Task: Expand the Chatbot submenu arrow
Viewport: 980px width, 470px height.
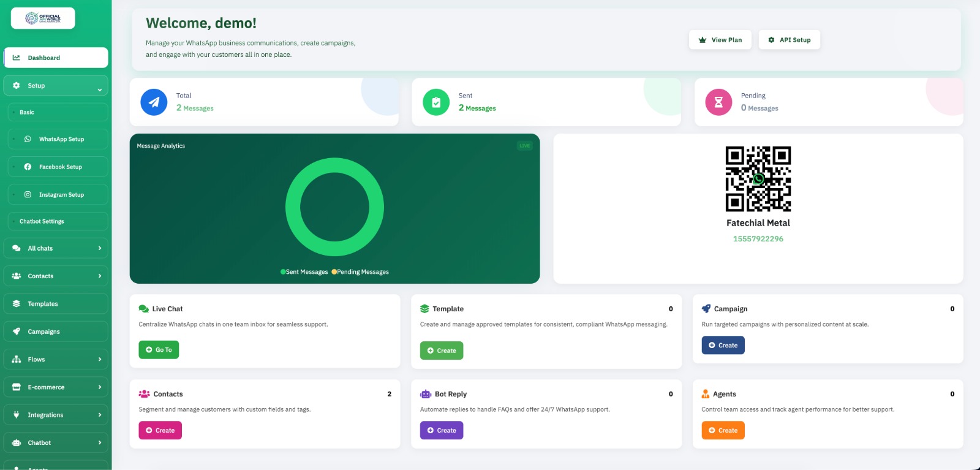Action: coord(100,442)
